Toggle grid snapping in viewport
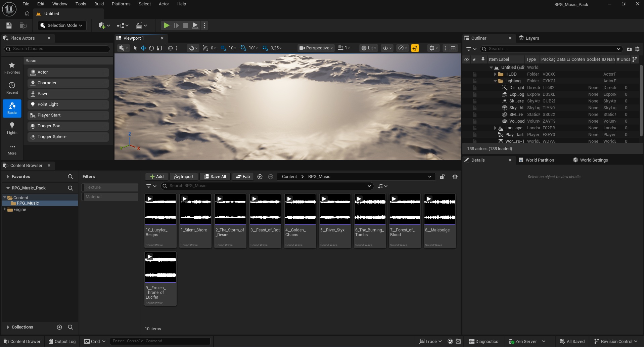This screenshot has width=644, height=347. point(223,48)
